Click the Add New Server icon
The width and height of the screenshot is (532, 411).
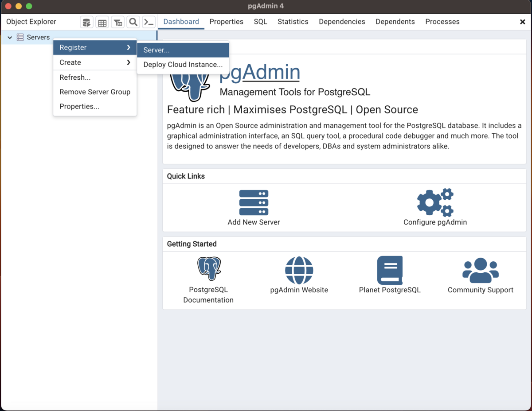pos(254,203)
